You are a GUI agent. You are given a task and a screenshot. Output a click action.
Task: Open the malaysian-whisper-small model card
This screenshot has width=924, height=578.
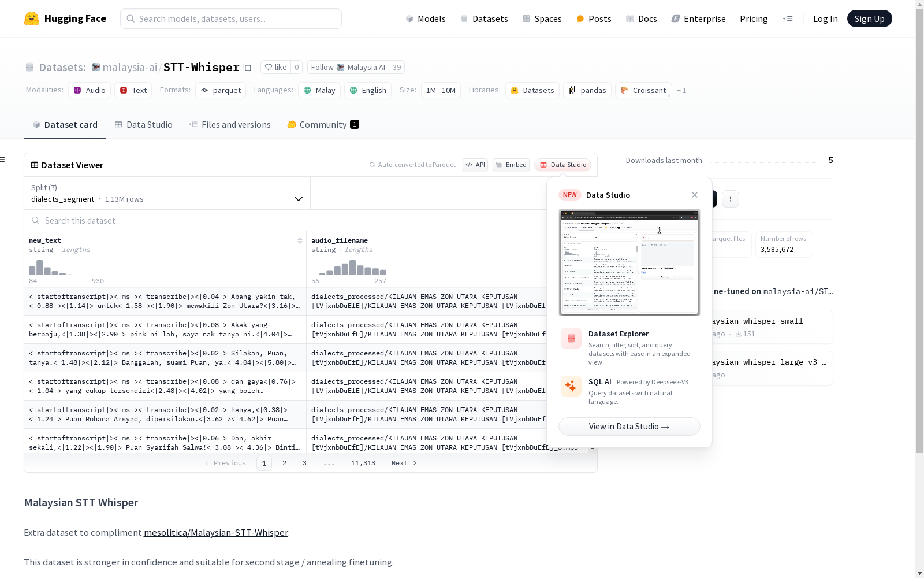[772, 327]
